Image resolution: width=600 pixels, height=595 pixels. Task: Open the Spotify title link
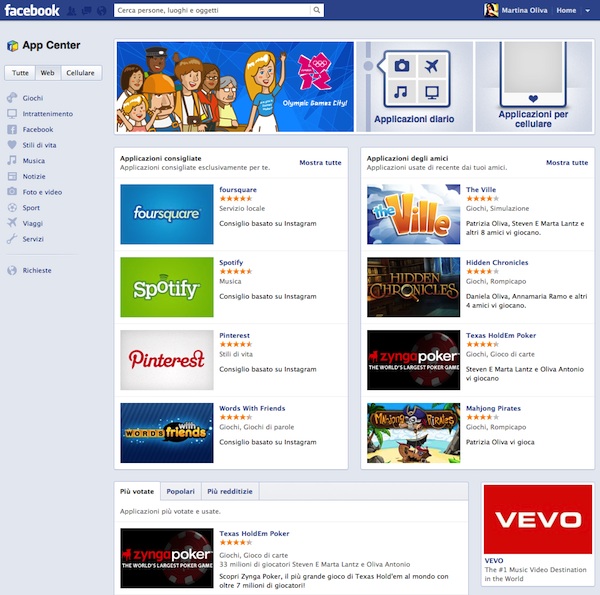(231, 262)
